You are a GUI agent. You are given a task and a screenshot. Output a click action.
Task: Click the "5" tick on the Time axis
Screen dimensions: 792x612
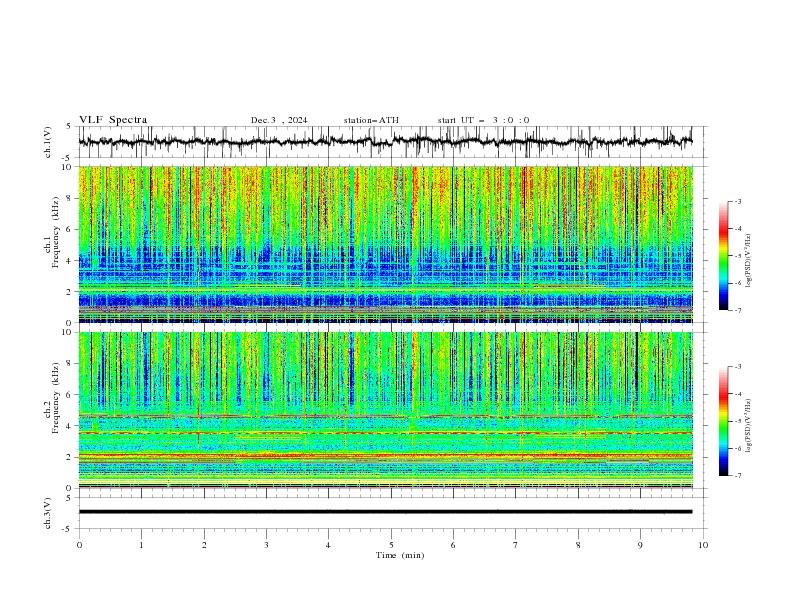click(x=391, y=545)
